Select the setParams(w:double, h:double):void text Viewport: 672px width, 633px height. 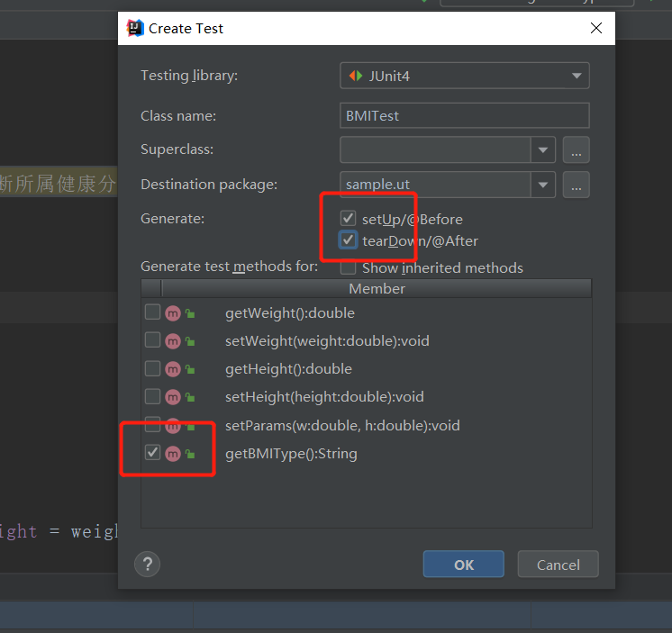coord(342,426)
